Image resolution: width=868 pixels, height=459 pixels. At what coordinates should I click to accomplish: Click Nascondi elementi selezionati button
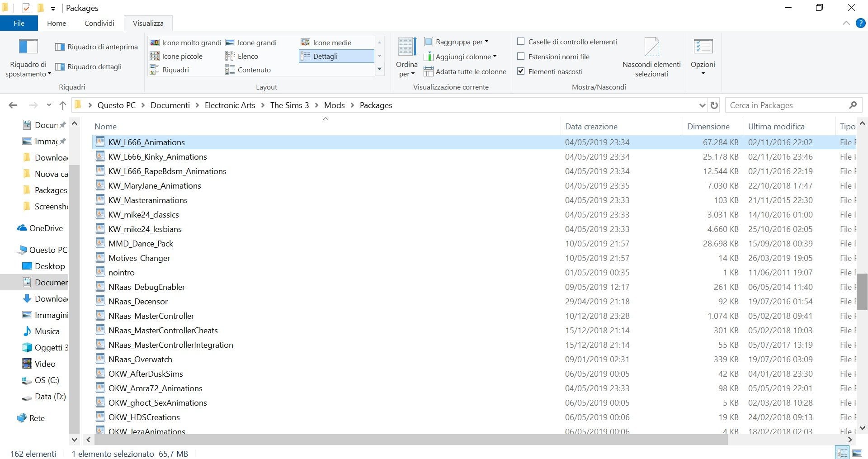tap(651, 57)
